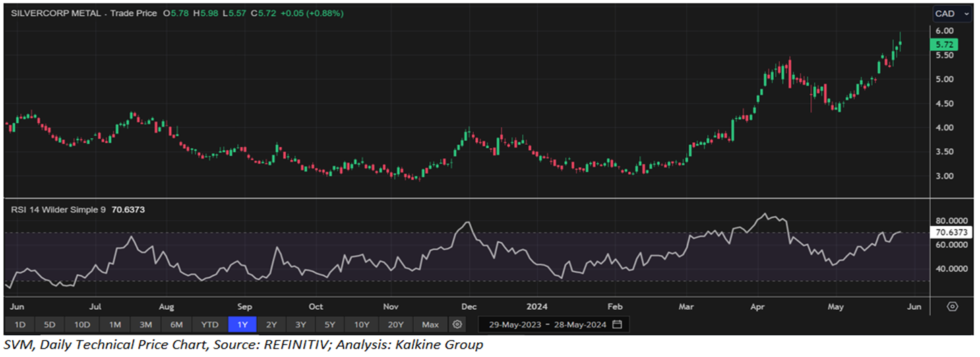Viewport: 980px width, 357px height.
Task: Click the SILVERCORP METAL Trade Price title
Action: pyautogui.click(x=84, y=12)
